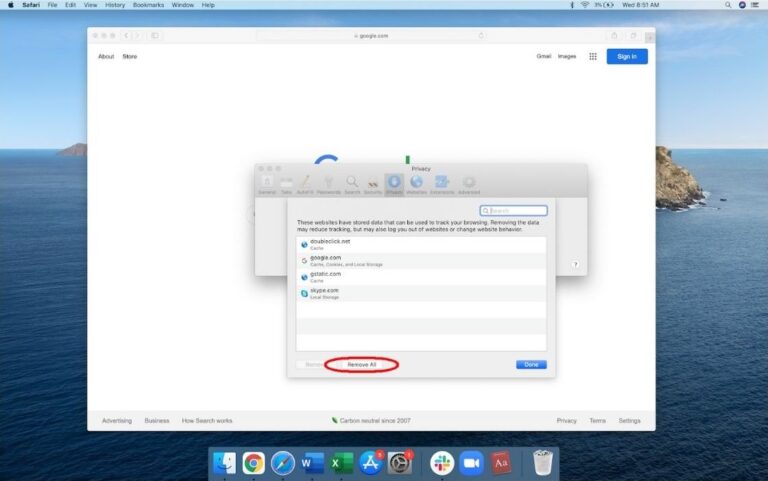Open the Apple menu
Viewport: 768px width, 481px height.
10,5
